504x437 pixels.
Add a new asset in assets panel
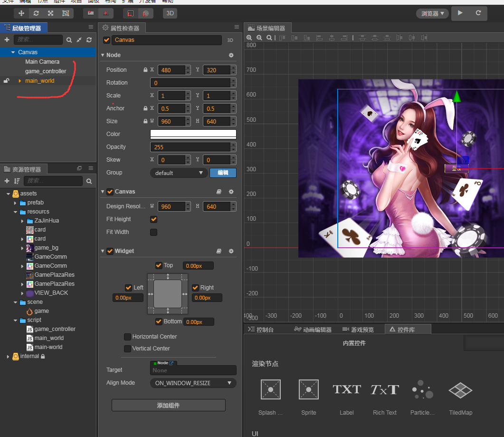click(x=7, y=181)
